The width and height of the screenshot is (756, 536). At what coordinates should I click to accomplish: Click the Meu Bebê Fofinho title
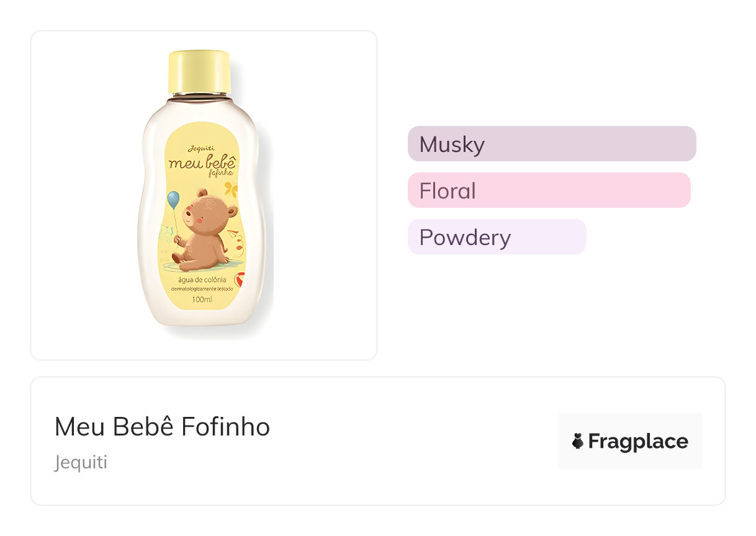tap(162, 427)
